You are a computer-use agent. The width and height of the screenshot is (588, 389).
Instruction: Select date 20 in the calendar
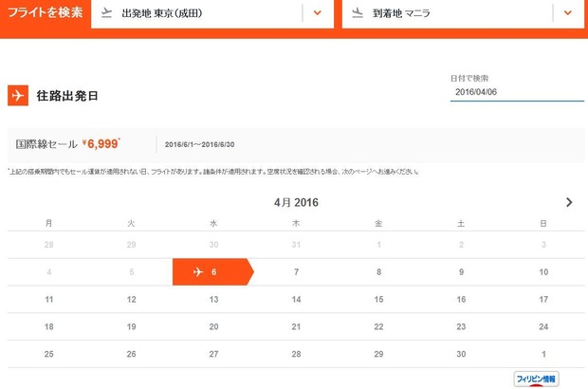click(x=213, y=326)
